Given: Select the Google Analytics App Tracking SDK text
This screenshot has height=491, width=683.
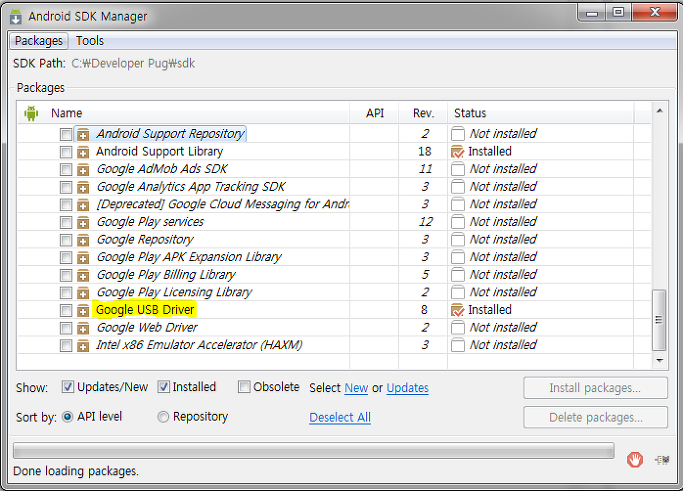Looking at the screenshot, I should 191,186.
